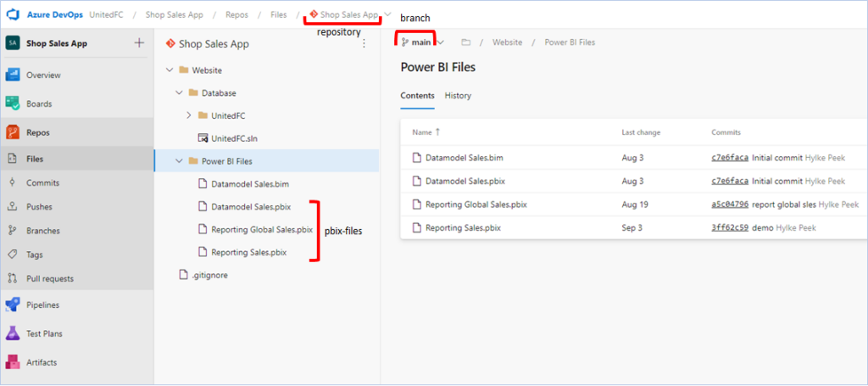Image resolution: width=868 pixels, height=386 pixels.
Task: Expand the UnitedFC folder
Action: pos(188,115)
